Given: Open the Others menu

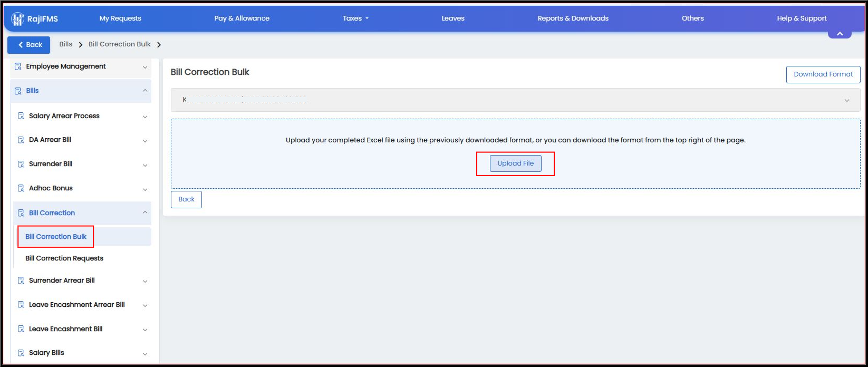Looking at the screenshot, I should 693,18.
